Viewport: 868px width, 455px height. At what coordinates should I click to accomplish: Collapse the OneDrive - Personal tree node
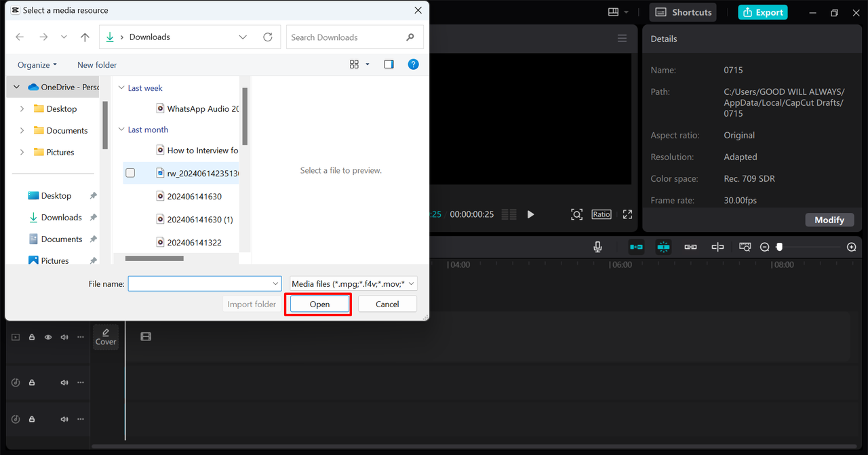point(16,87)
